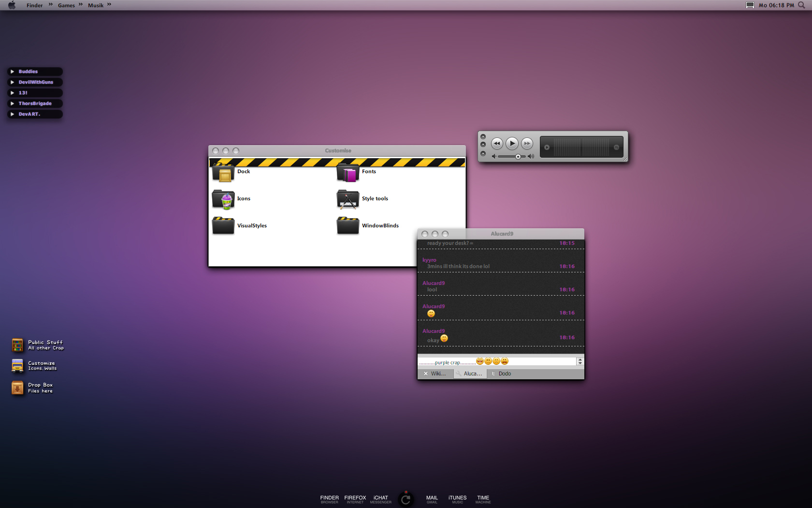The height and width of the screenshot is (508, 812).
Task: Click the chevron next to Games
Action: [x=81, y=4]
